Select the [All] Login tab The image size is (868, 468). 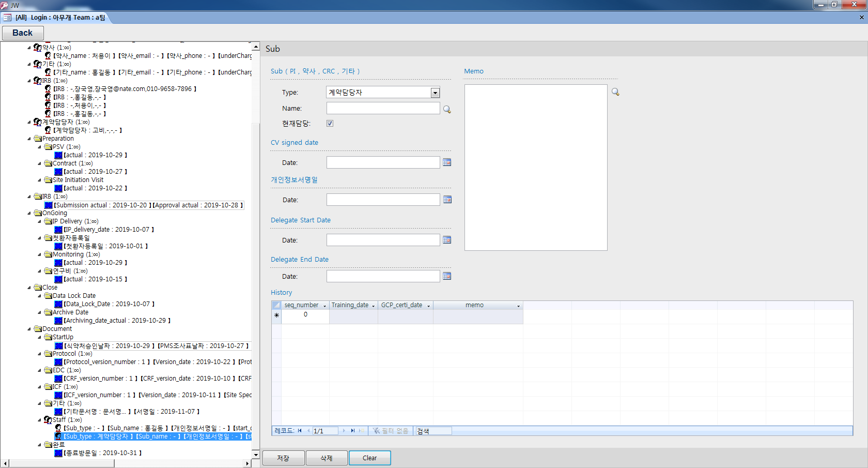point(57,17)
